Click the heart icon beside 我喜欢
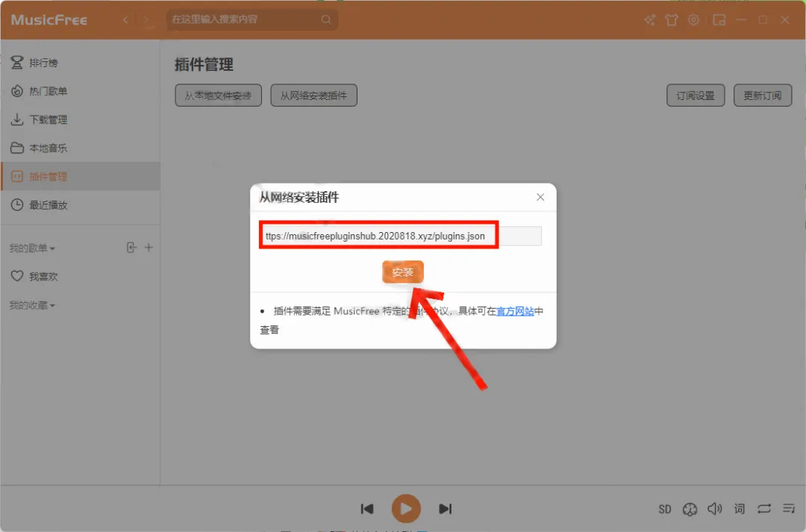The image size is (806, 532). pyautogui.click(x=17, y=277)
